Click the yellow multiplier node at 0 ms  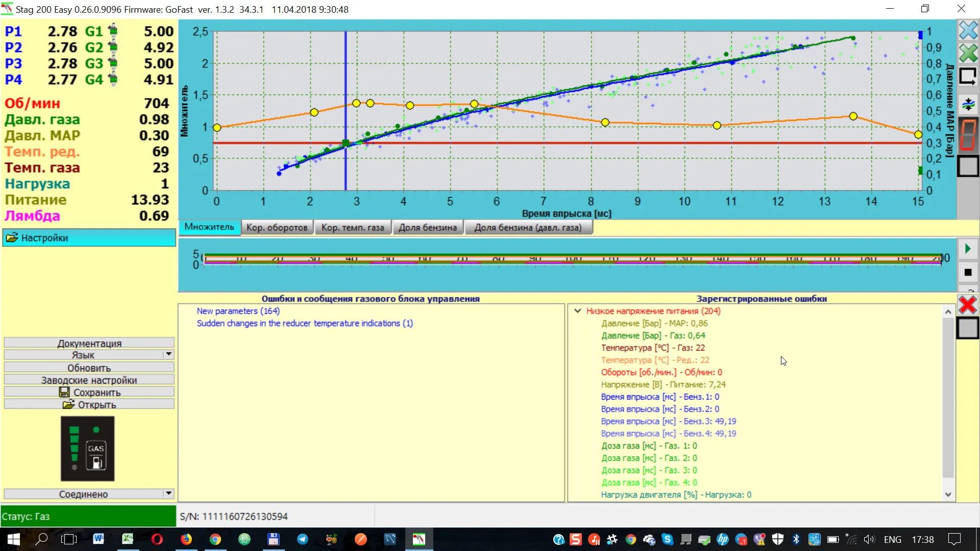(x=217, y=128)
